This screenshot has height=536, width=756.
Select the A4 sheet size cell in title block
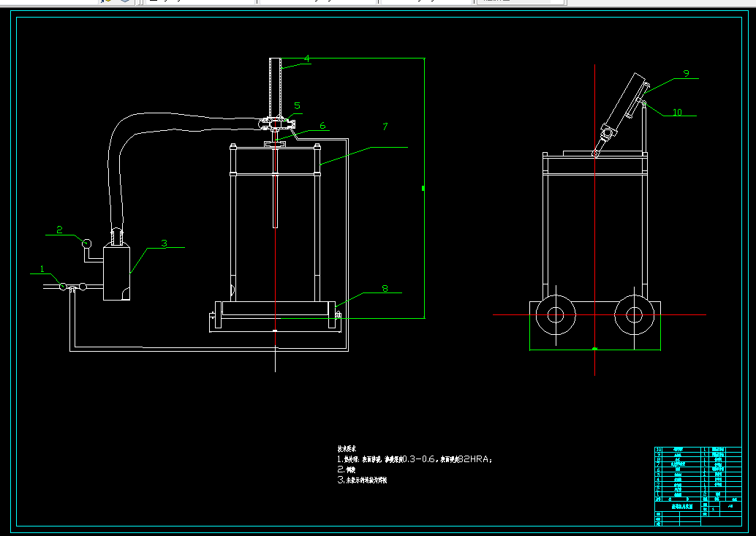click(x=730, y=506)
